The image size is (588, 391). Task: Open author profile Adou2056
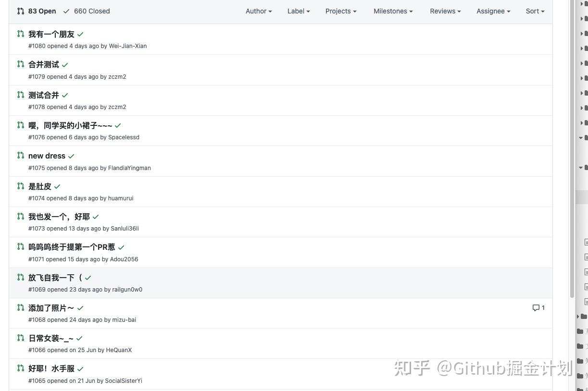(x=124, y=259)
